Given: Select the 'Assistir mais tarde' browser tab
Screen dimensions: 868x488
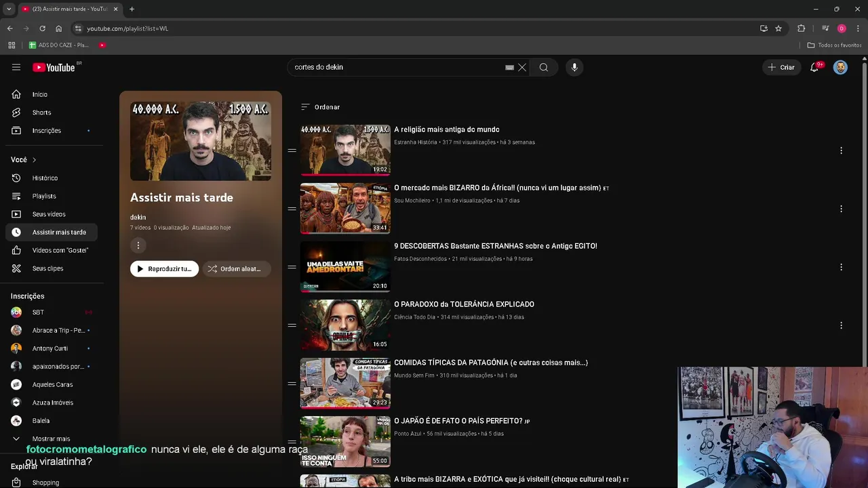Looking at the screenshot, I should click(x=68, y=9).
